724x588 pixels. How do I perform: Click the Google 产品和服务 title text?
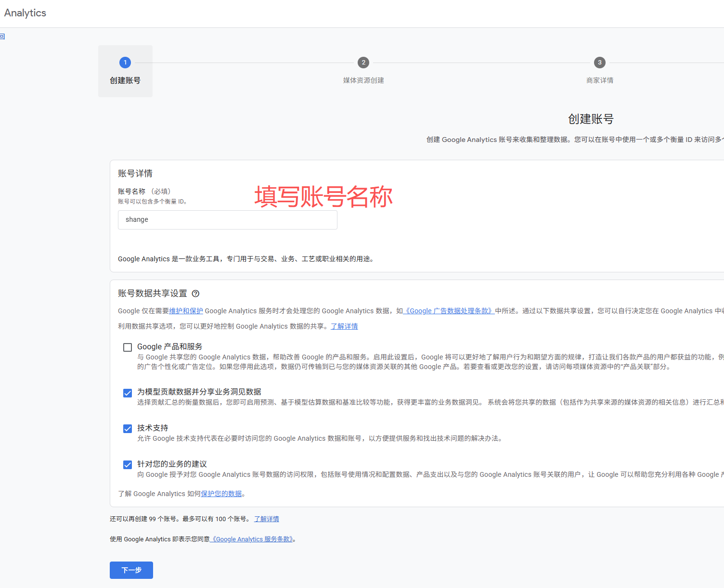tap(169, 346)
